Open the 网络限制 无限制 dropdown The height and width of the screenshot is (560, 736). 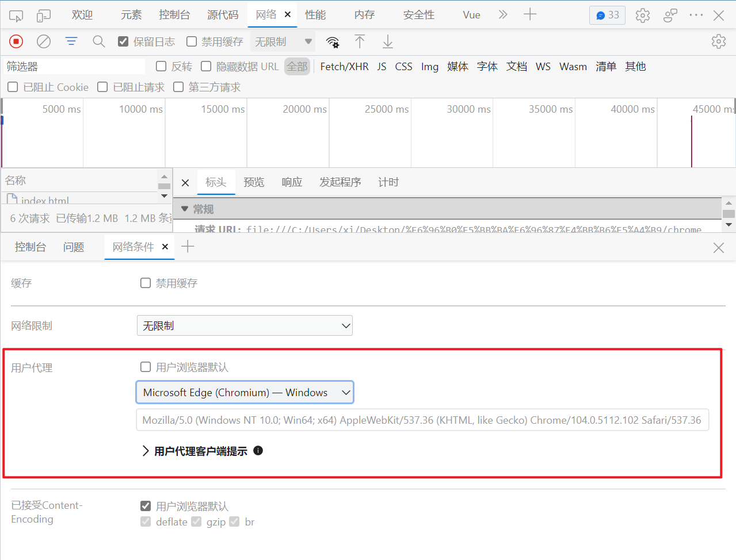click(x=245, y=325)
